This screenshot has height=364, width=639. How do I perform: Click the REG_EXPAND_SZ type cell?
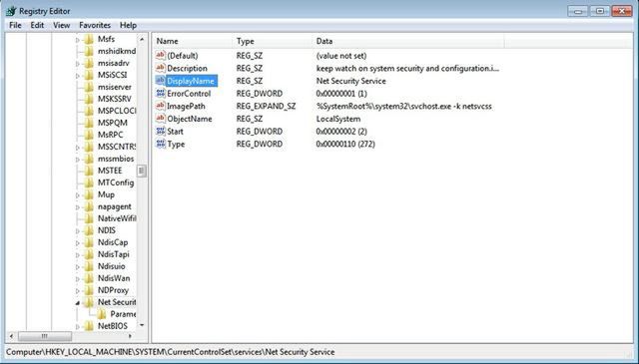point(267,107)
